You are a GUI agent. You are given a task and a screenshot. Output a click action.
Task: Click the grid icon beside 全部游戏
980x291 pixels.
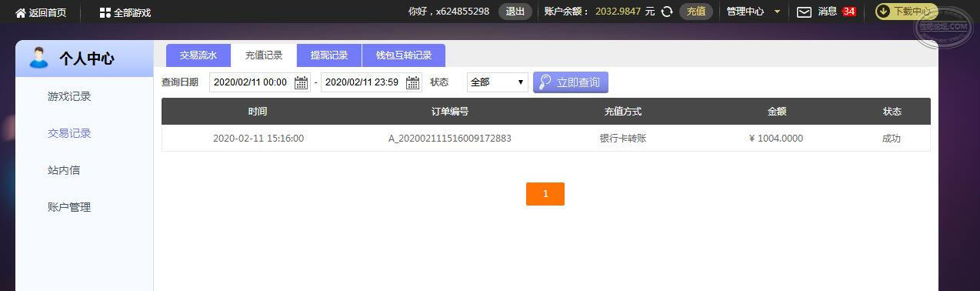105,12
